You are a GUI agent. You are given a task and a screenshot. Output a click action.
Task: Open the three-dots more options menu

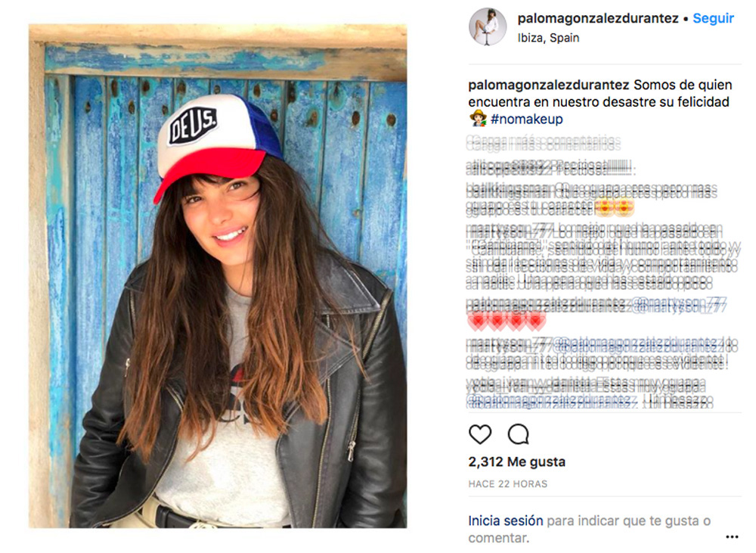click(x=731, y=536)
